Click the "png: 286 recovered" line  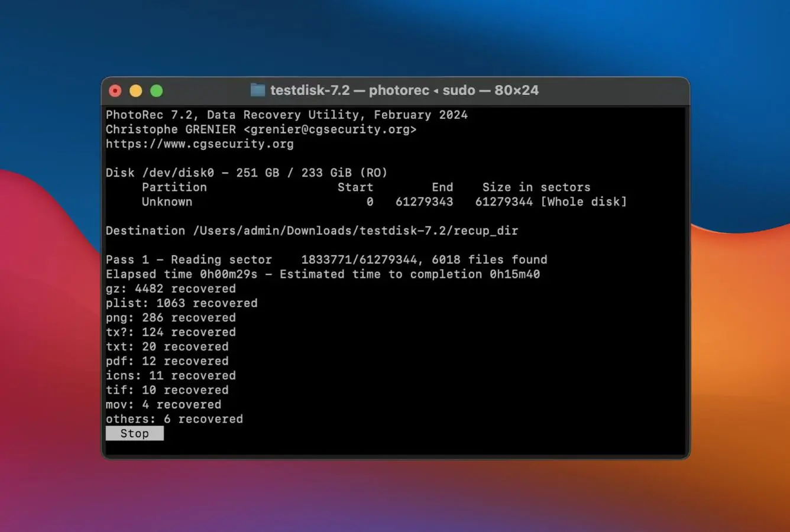coord(171,317)
